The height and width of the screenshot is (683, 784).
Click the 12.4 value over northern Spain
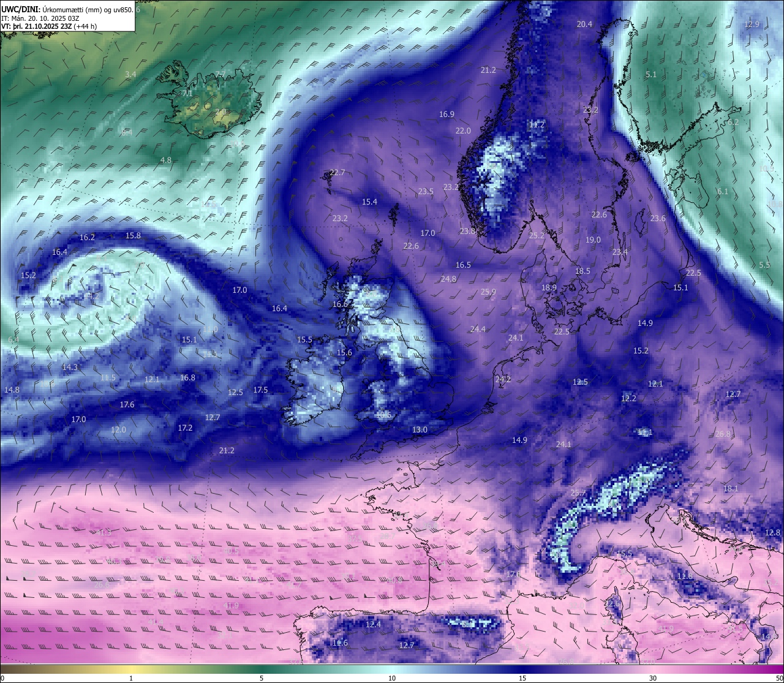[373, 624]
